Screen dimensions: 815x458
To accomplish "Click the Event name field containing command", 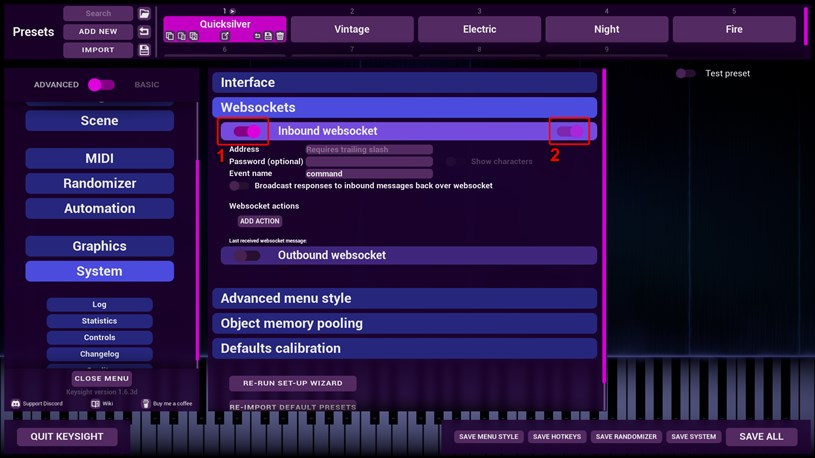I will pyautogui.click(x=369, y=174).
